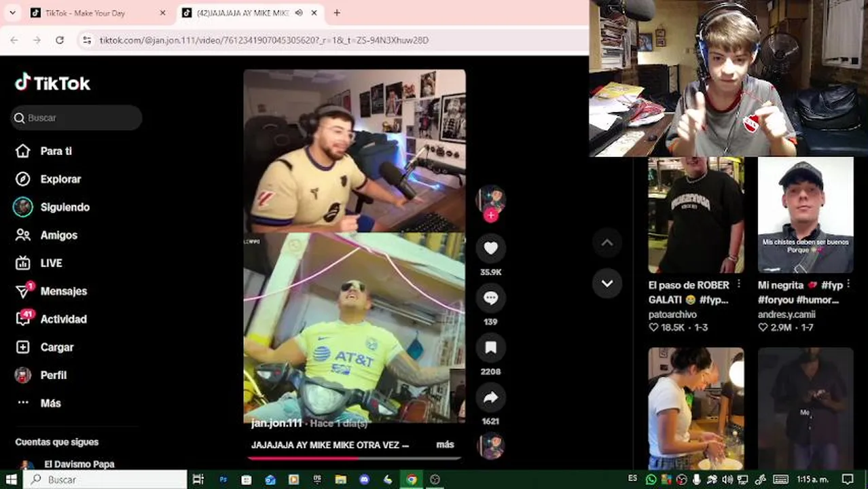Image resolution: width=868 pixels, height=489 pixels.
Task: Open the Windows Start menu
Action: click(12, 479)
